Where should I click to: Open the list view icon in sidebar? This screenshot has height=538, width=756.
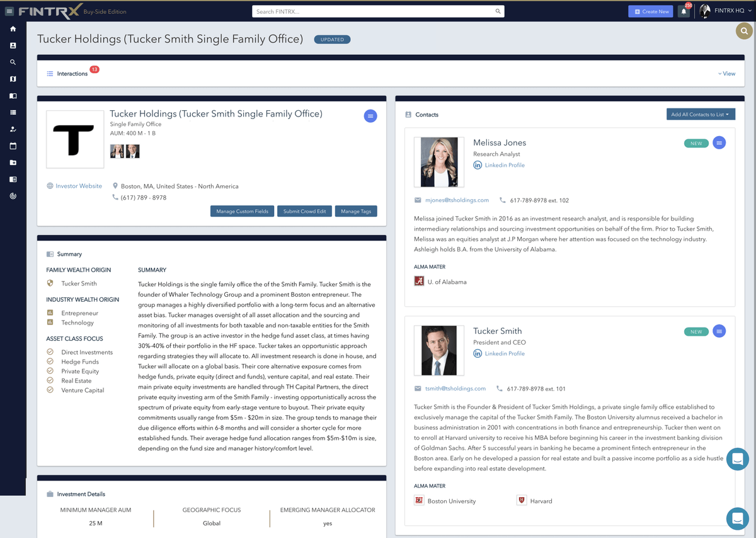click(13, 113)
